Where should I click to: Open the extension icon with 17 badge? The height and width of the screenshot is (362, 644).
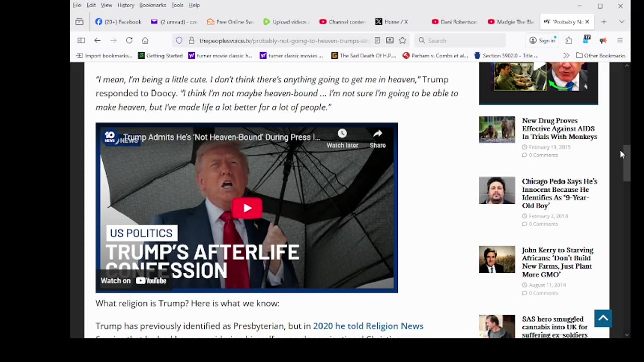coord(586,40)
